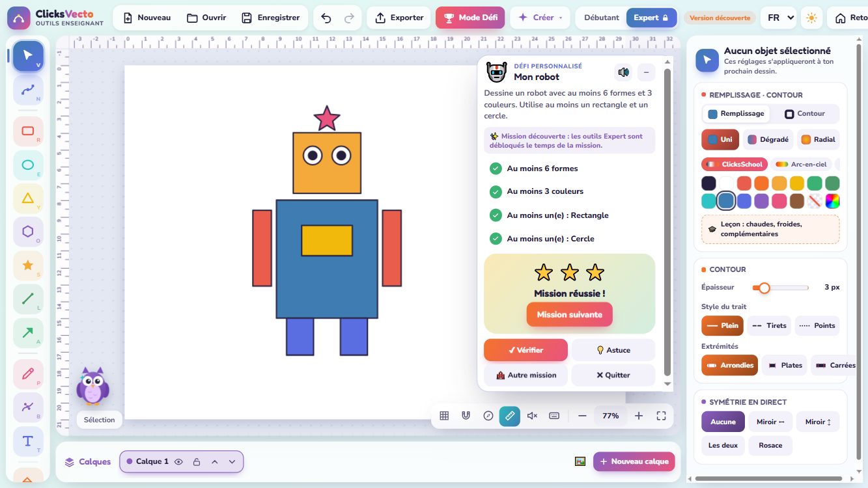Click the speaker icon in challenge panel

point(624,72)
